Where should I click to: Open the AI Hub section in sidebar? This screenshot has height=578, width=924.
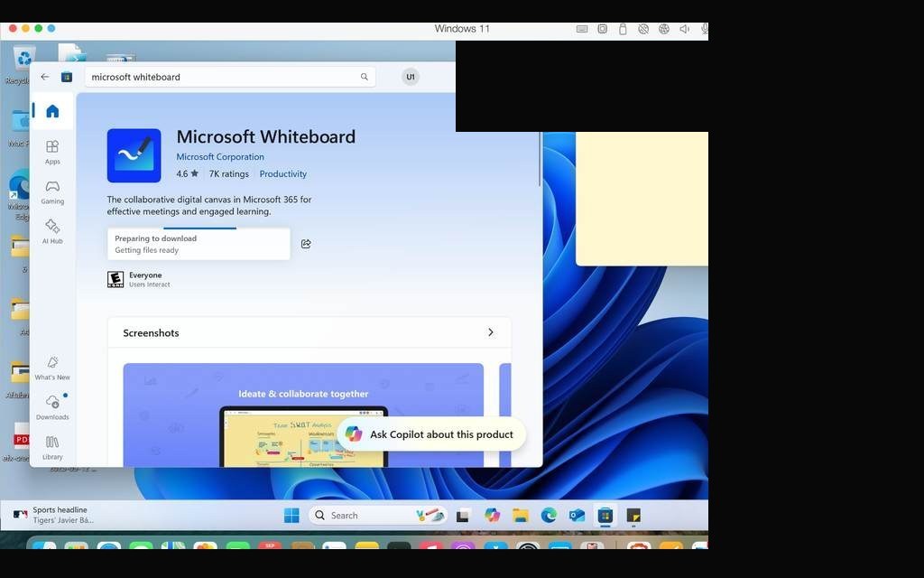52,232
